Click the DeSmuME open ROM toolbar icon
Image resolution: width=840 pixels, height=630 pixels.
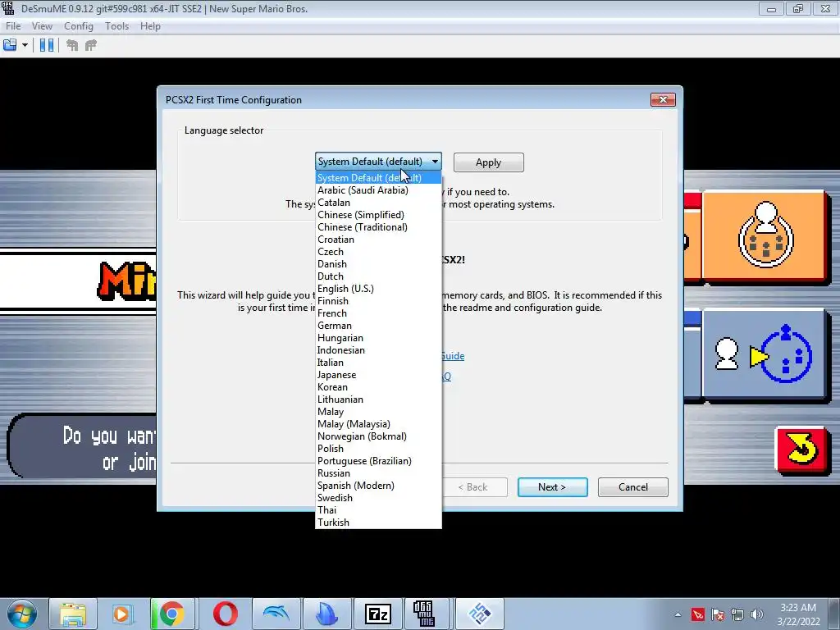coord(10,45)
